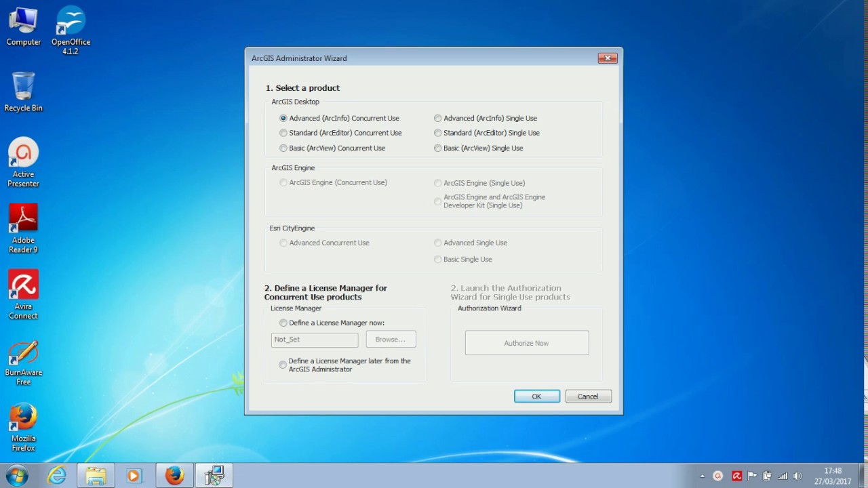Select the Active Presenter desktop shortcut
This screenshot has height=488, width=868.
23,163
